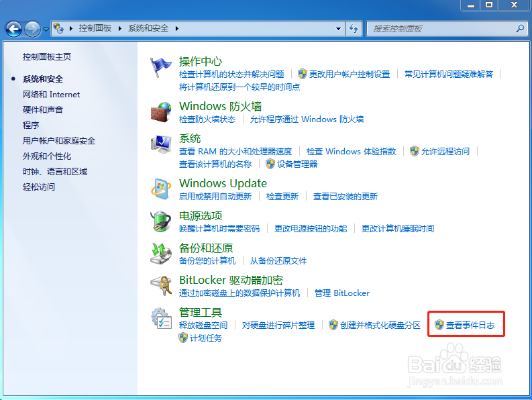Open the BitLocker 驱动器加密 heading link
This screenshot has width=532, height=400.
click(231, 280)
